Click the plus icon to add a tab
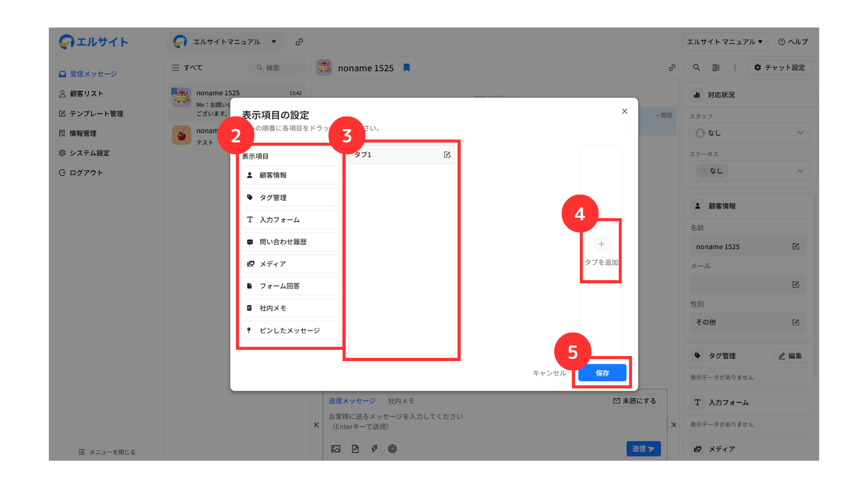This screenshot has width=868, height=488. tap(601, 244)
